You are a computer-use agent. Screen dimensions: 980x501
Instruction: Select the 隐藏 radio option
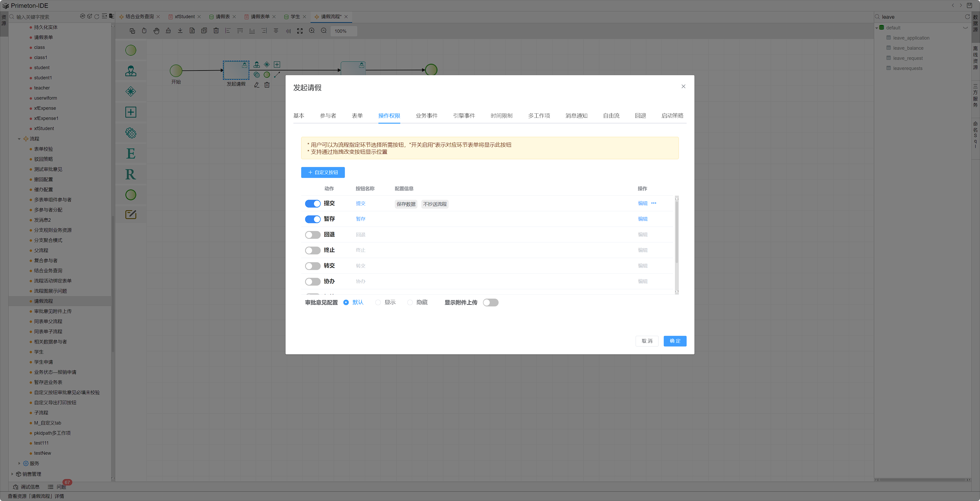coord(410,303)
